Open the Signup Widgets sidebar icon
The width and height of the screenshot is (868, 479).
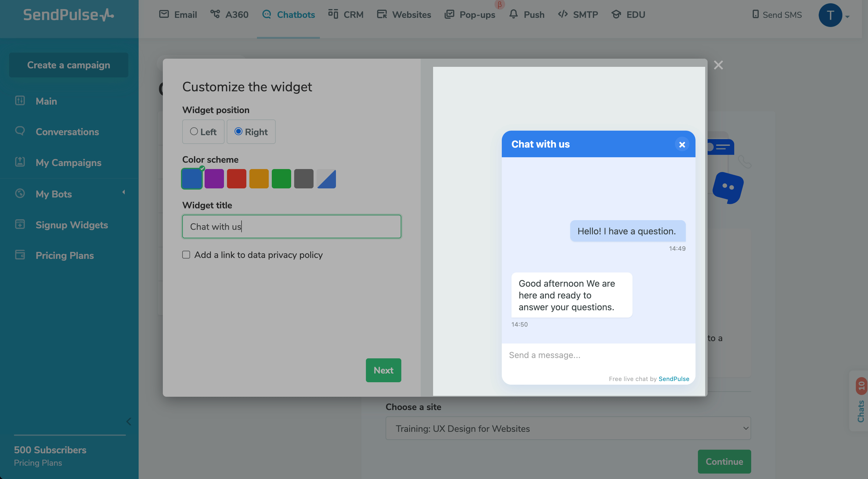pyautogui.click(x=20, y=224)
